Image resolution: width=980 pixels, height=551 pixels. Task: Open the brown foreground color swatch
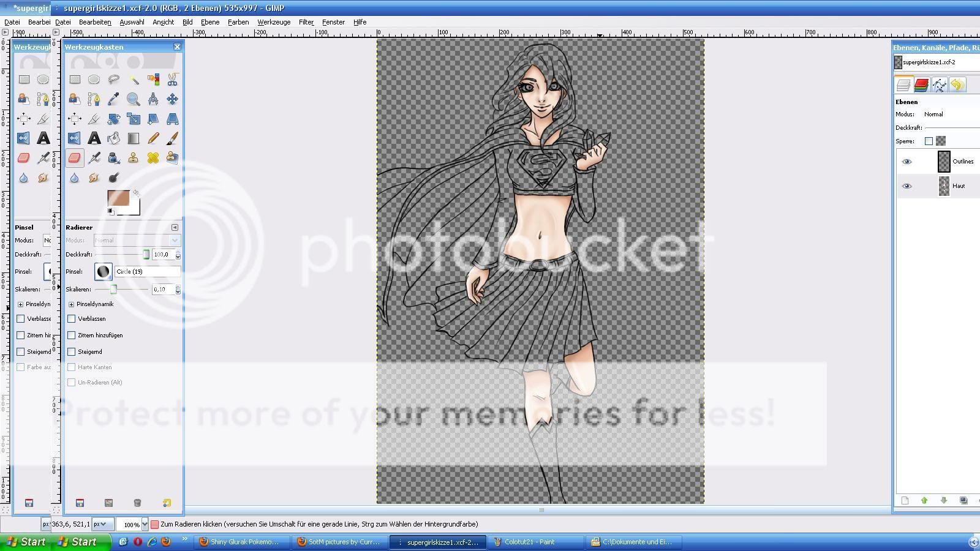(118, 198)
